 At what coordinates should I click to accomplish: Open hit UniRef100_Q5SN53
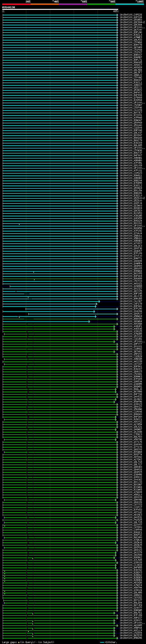(131, 20)
